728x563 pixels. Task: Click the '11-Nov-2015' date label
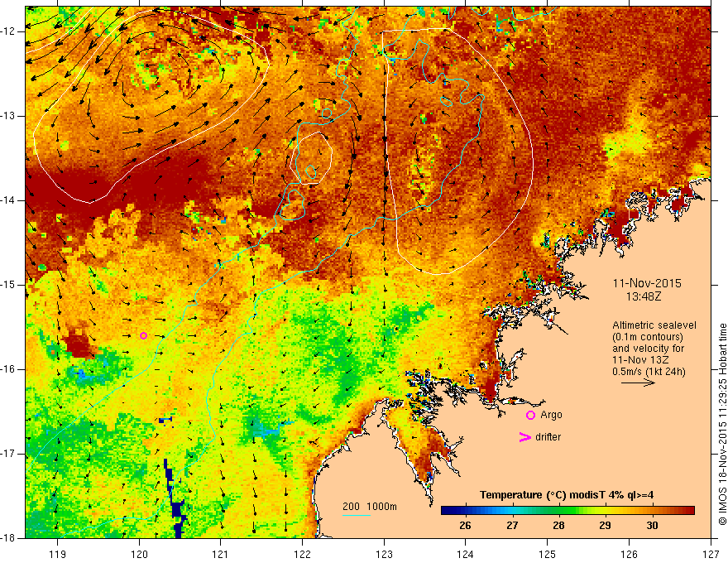pyautogui.click(x=647, y=283)
